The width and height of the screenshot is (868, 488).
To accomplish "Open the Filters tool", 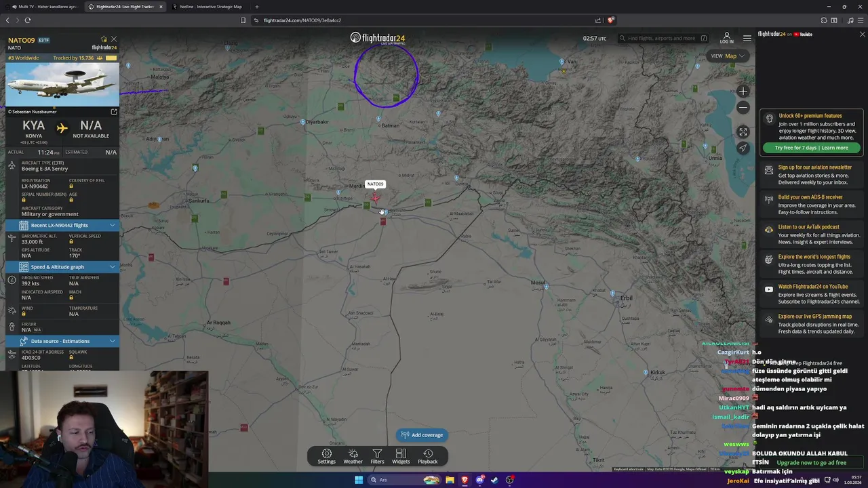I will [377, 456].
